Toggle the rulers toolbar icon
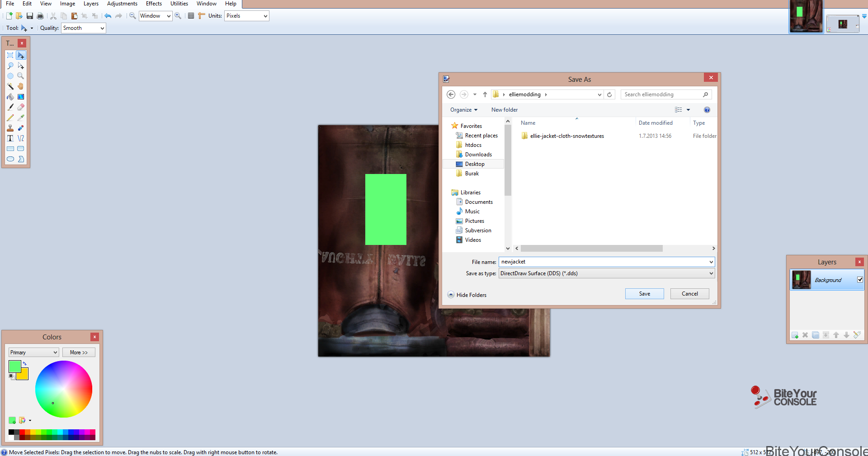This screenshot has height=456, width=868. pos(202,16)
